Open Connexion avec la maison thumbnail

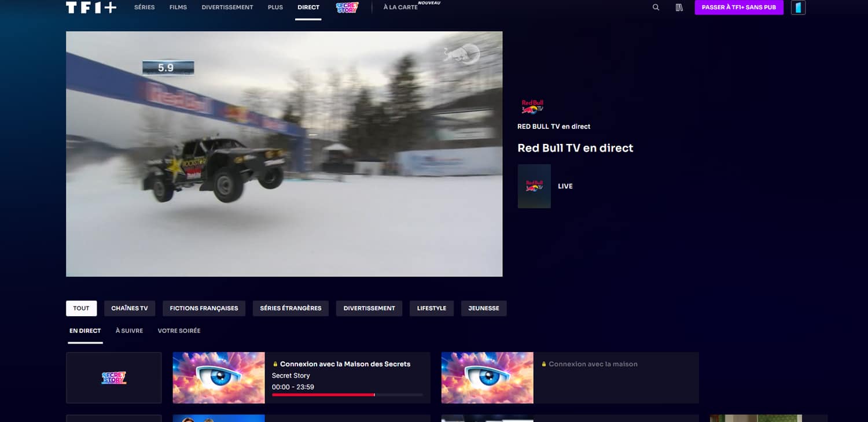pyautogui.click(x=487, y=377)
